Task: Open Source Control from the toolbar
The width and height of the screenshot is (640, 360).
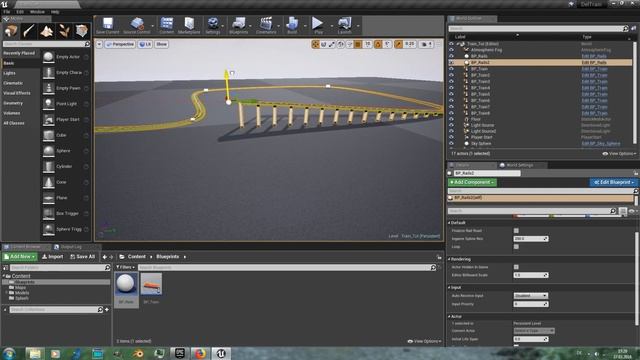Action: point(136,25)
